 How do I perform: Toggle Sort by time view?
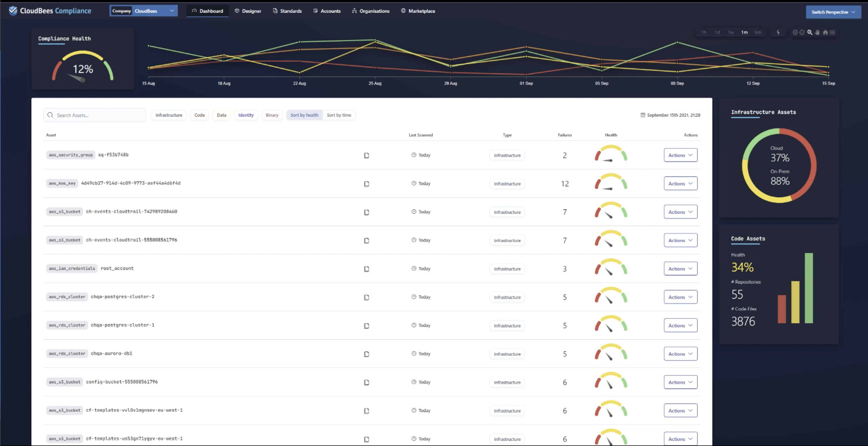(x=339, y=115)
